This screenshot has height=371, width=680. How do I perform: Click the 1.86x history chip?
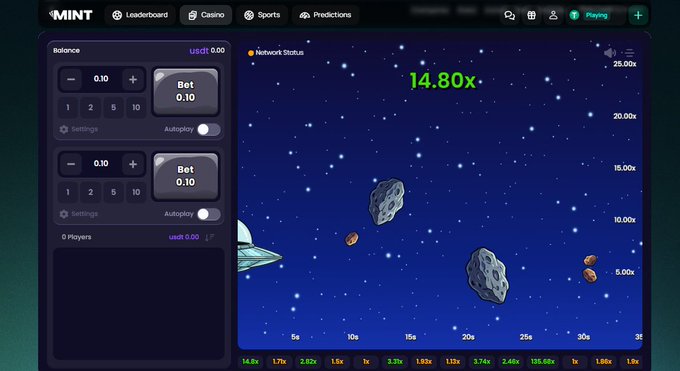pos(603,361)
